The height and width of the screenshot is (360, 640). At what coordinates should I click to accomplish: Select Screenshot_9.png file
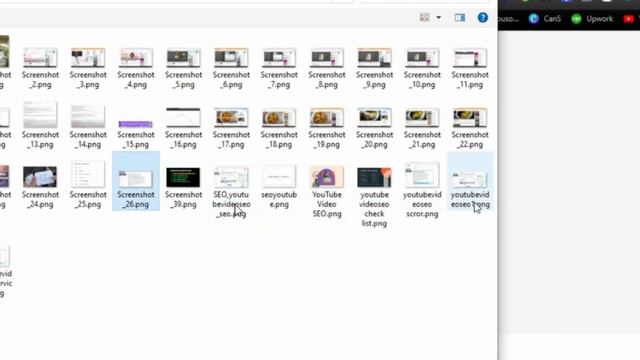click(x=374, y=68)
